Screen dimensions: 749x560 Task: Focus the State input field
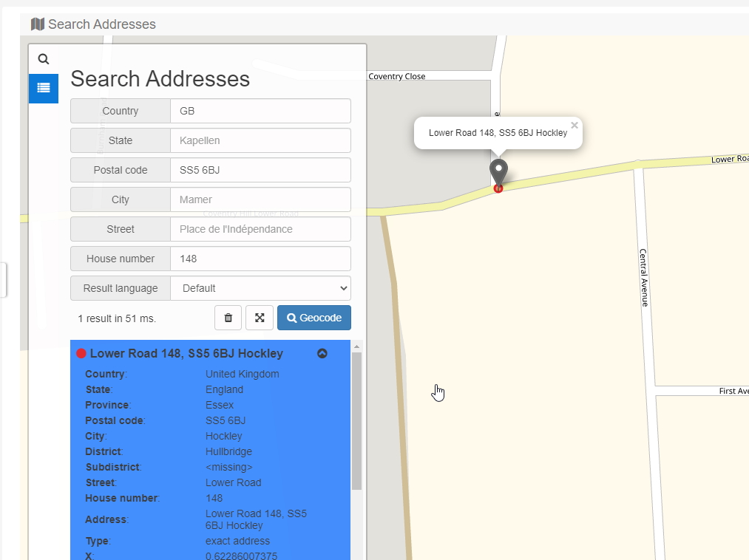pos(260,140)
